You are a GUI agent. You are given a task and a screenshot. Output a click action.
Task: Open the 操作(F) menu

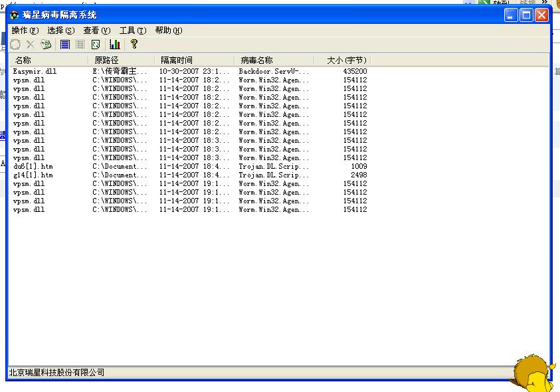coord(25,31)
